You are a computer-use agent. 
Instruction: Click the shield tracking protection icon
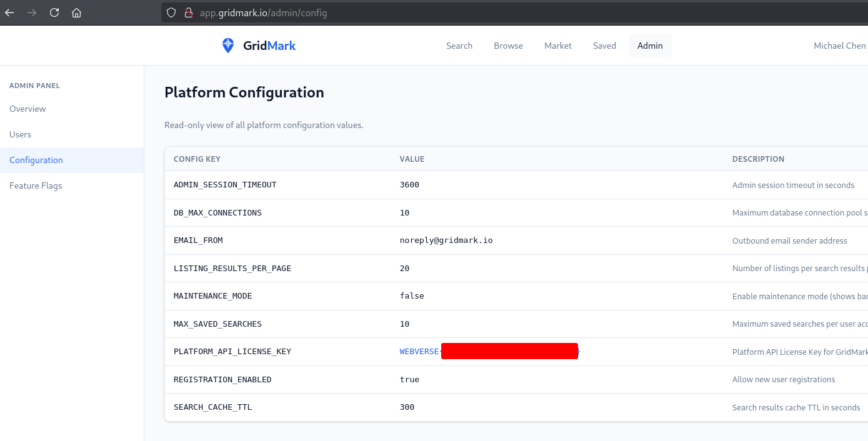point(172,12)
